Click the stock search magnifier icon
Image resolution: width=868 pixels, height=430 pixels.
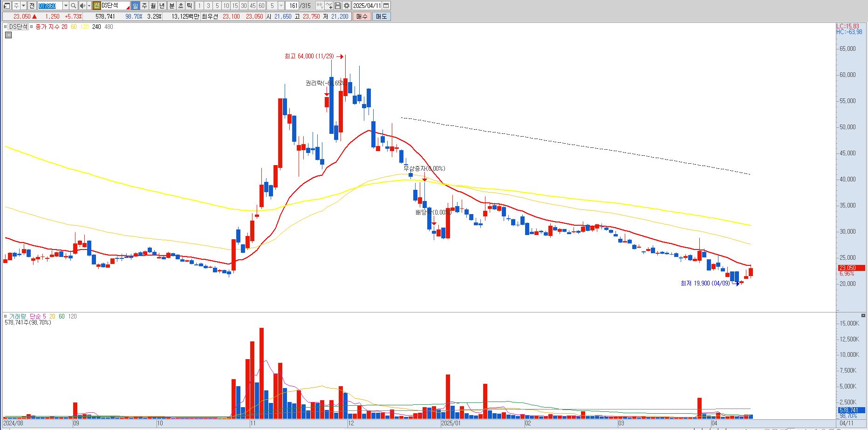pyautogui.click(x=73, y=6)
